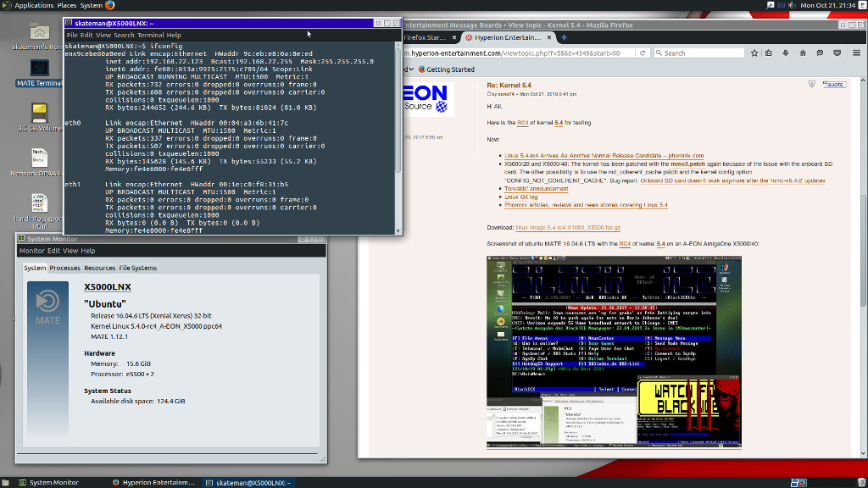
Task: Click the Pocket icon in Firefox toolbar
Action: pos(837,53)
